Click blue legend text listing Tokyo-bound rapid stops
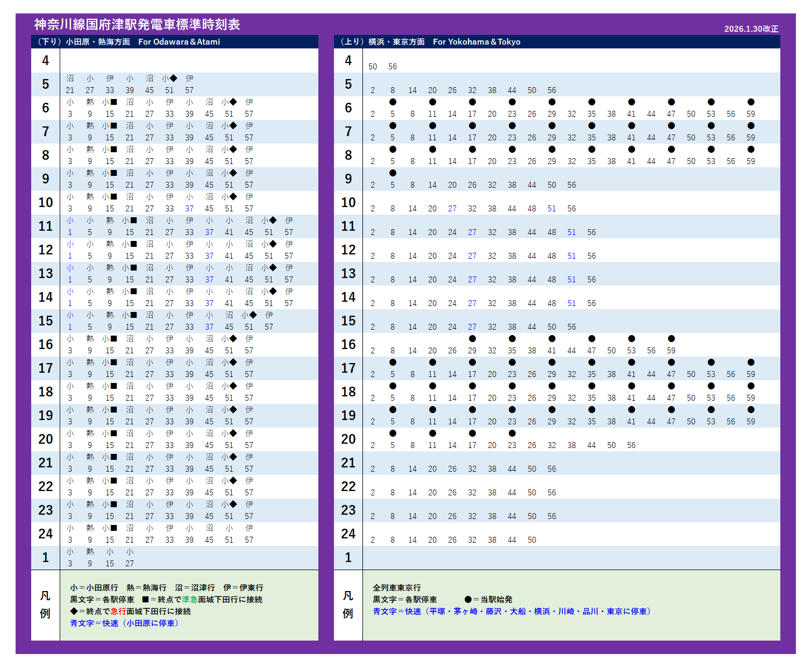Image resolution: width=812 pixels, height=668 pixels. 512,611
